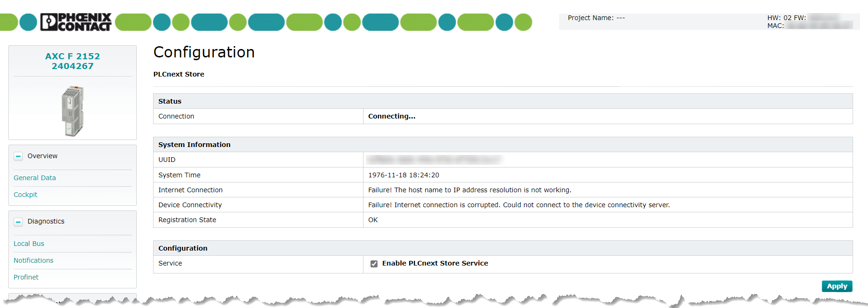
Task: Click the AXC F 2152 2404267 device title
Action: (72, 61)
